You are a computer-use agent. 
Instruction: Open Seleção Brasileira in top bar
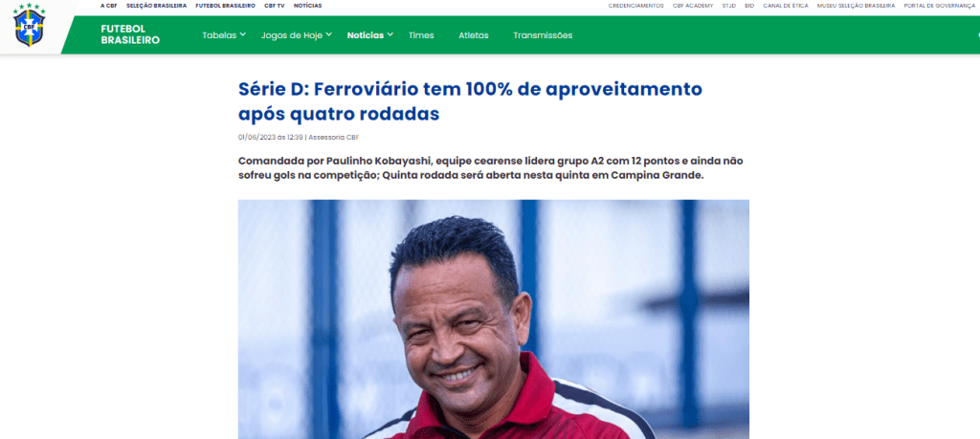[156, 6]
